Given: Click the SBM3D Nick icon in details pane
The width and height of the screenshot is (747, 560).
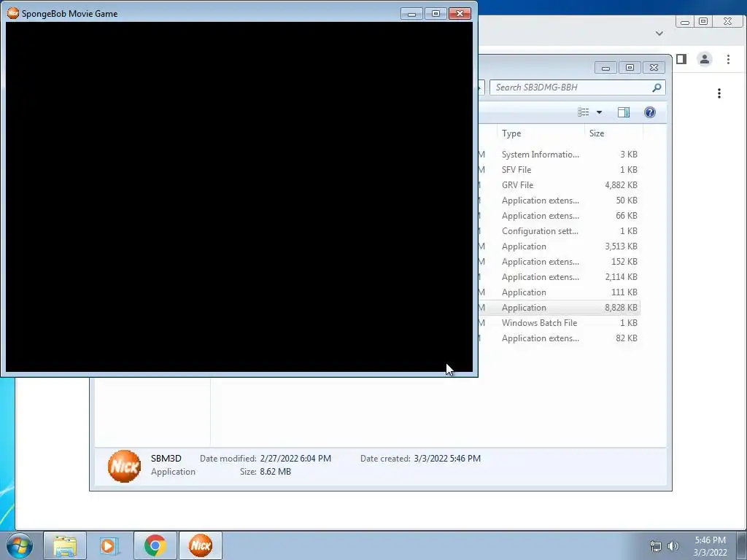Looking at the screenshot, I should coord(124,466).
